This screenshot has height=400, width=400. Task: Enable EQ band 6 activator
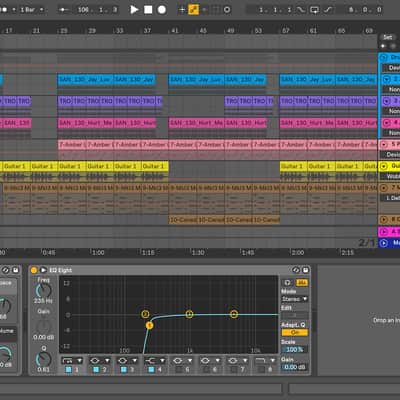pos(207,369)
